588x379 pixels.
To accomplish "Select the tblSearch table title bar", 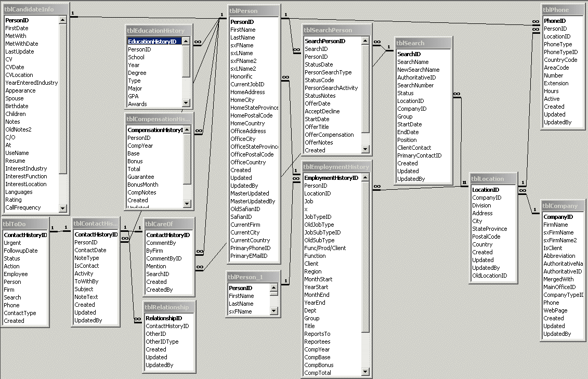I will click(423, 43).
